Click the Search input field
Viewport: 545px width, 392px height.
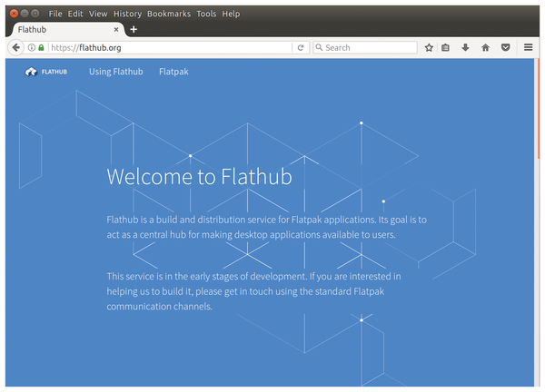point(365,47)
